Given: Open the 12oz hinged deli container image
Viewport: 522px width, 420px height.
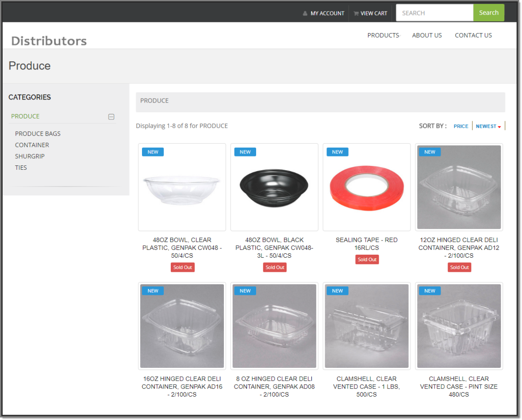Looking at the screenshot, I should (x=459, y=187).
